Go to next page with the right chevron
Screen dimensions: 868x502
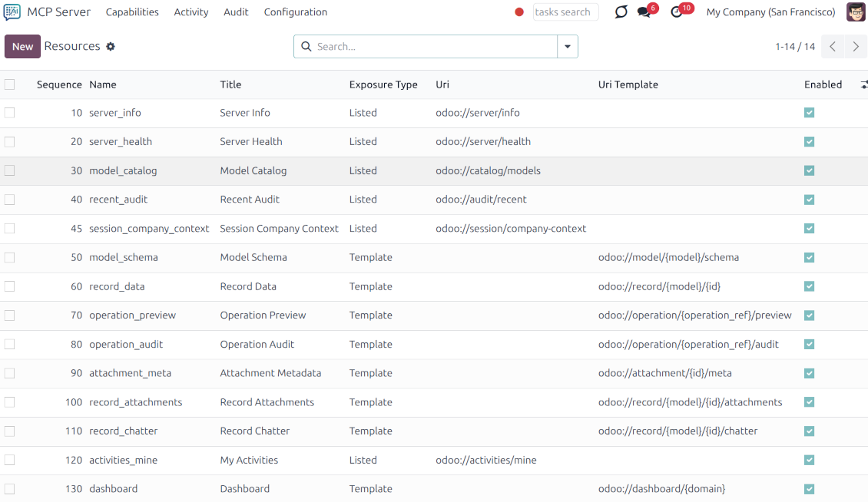coord(855,46)
